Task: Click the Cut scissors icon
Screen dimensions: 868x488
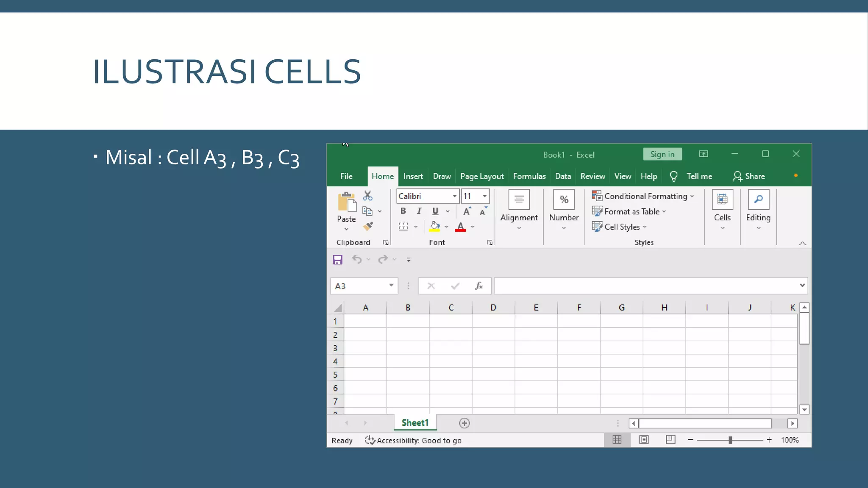Action: click(367, 196)
